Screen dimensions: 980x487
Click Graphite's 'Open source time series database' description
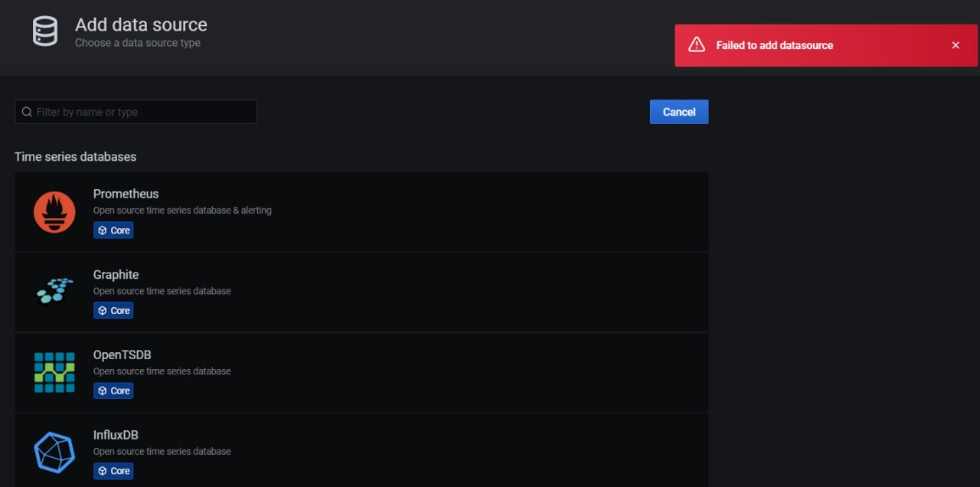click(x=162, y=291)
